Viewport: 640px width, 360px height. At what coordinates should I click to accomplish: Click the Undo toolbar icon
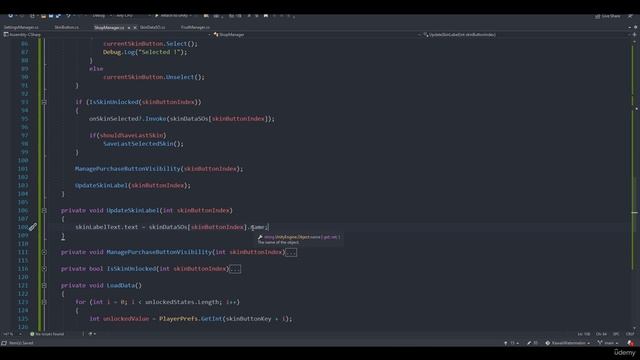[x=69, y=16]
